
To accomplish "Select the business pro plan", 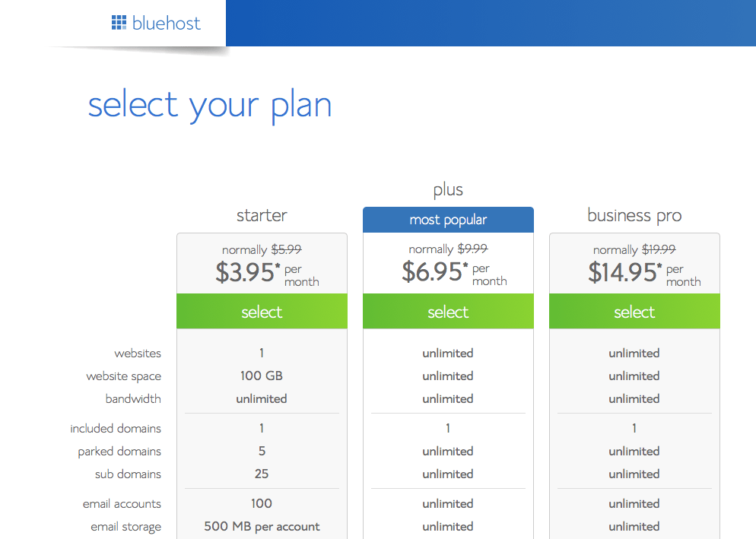I will click(x=634, y=312).
